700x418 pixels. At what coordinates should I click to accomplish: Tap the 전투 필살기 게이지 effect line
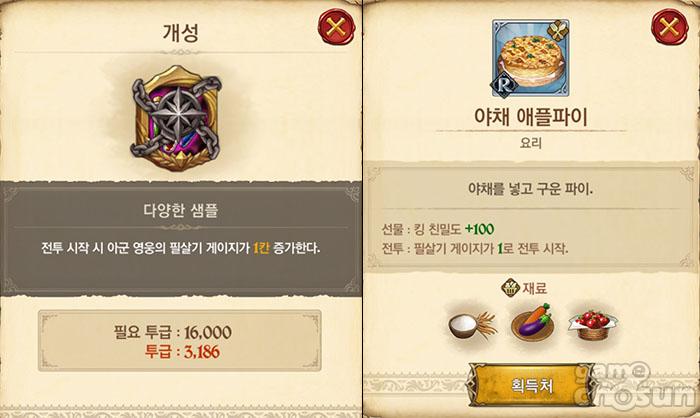tap(475, 248)
